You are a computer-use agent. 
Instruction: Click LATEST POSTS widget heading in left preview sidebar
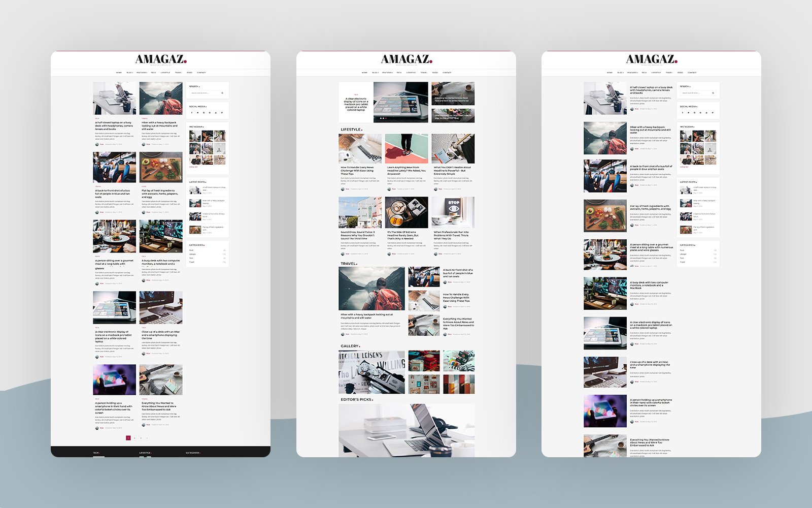click(x=197, y=182)
